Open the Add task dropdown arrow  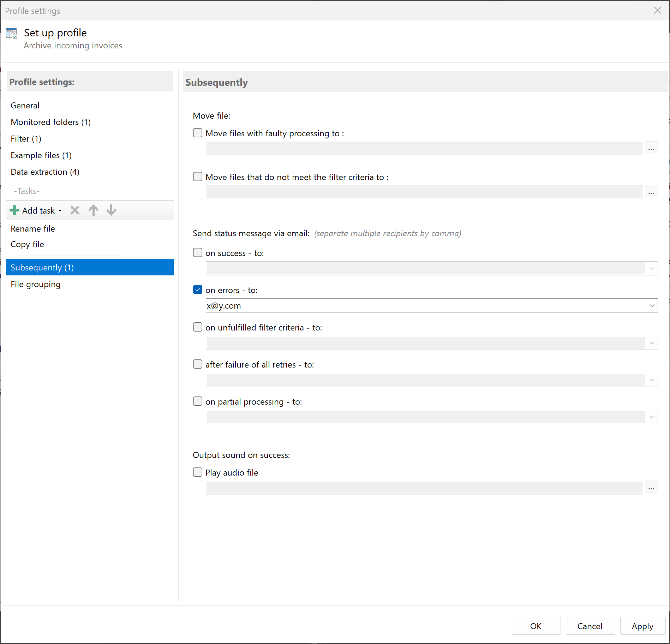coord(60,211)
